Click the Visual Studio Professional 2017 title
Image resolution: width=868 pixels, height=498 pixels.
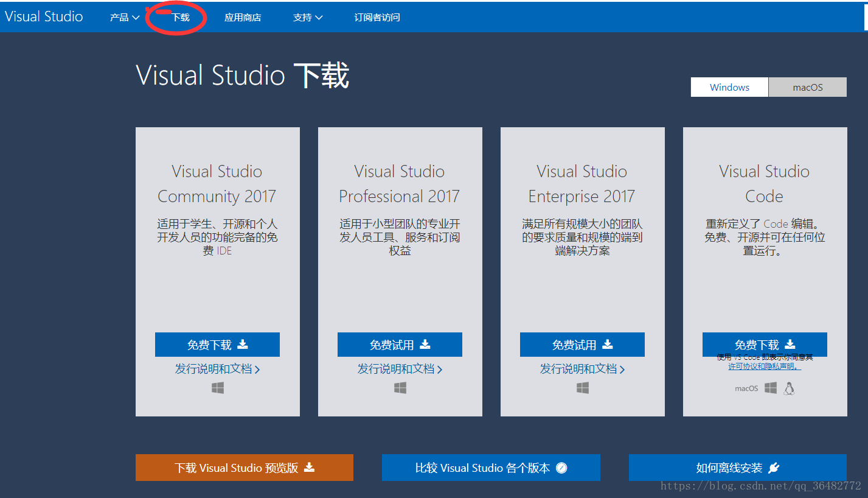tap(400, 184)
